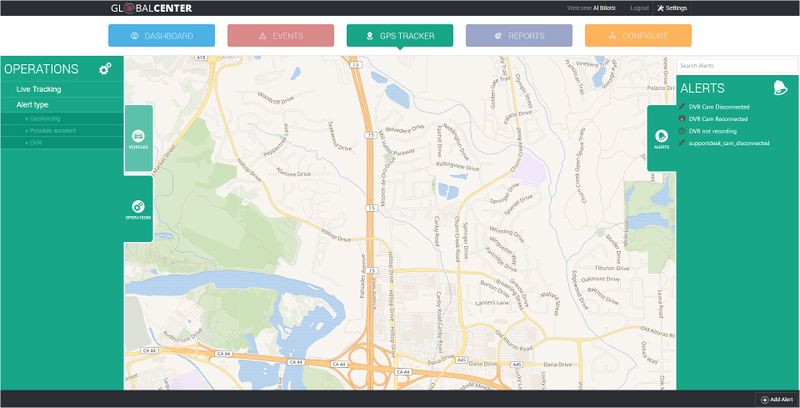Click the plus icon in Add Alert

(764, 400)
